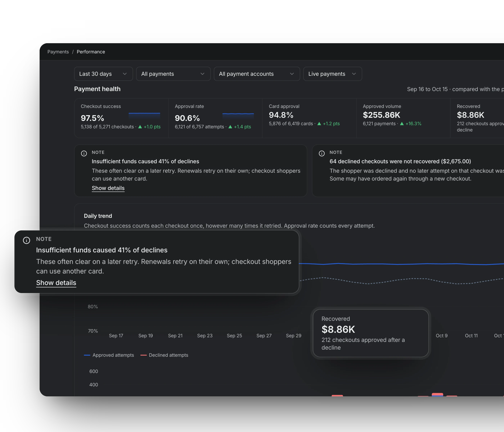Click the Sep 17 axis label
This screenshot has height=432, width=504.
tap(116, 336)
